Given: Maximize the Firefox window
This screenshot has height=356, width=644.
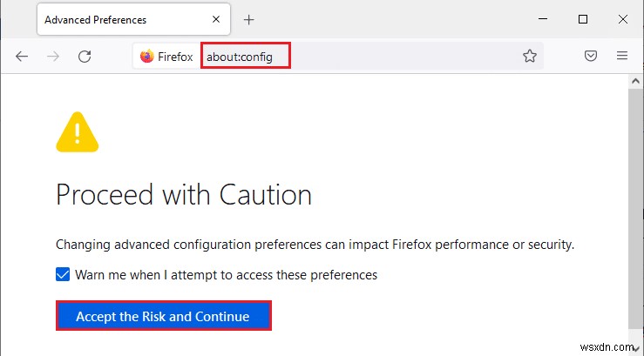Looking at the screenshot, I should pos(583,19).
